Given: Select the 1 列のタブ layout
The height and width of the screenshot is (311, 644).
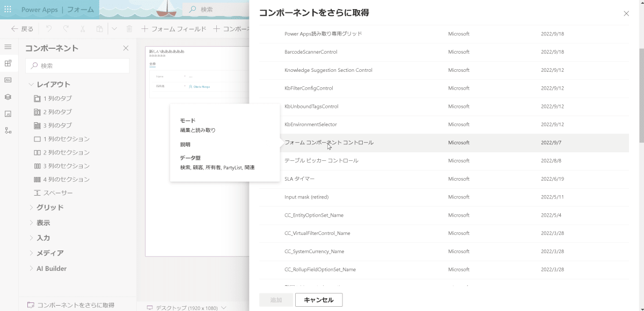Looking at the screenshot, I should [x=52, y=99].
